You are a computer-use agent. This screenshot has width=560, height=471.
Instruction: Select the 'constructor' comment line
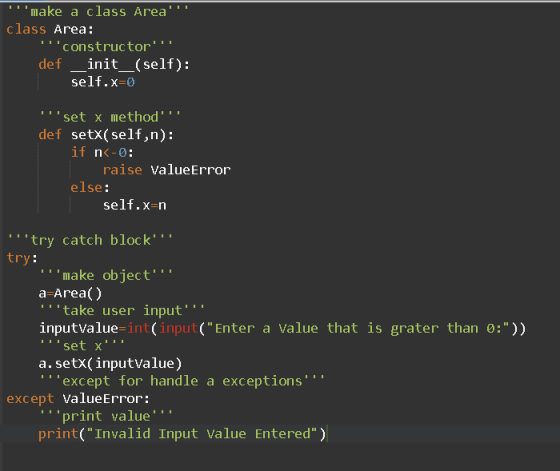click(x=106, y=47)
